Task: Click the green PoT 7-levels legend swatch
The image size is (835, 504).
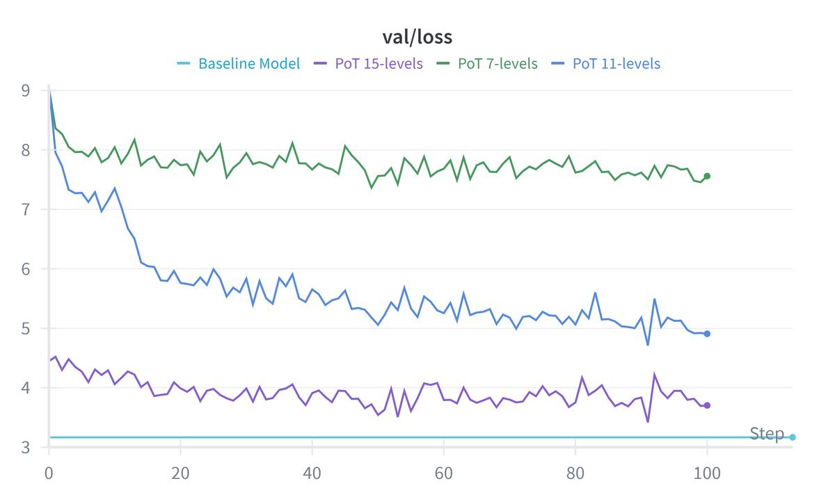Action: [x=443, y=64]
